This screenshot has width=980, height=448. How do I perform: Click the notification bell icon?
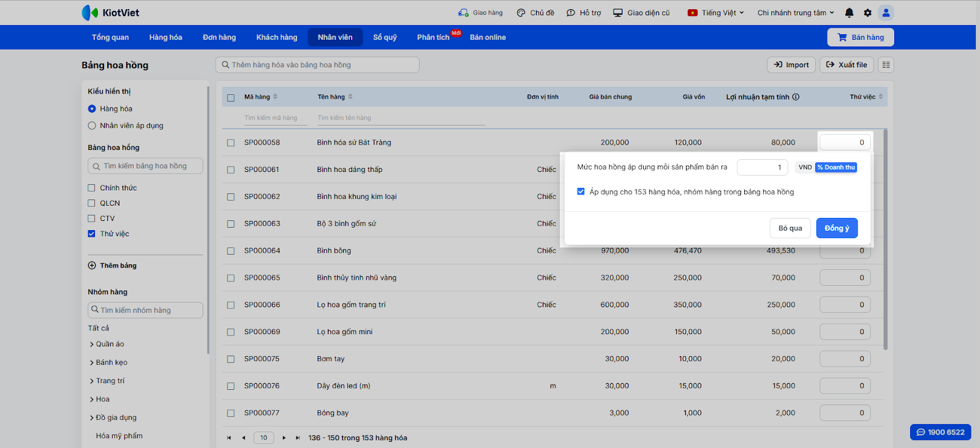[x=849, y=13]
